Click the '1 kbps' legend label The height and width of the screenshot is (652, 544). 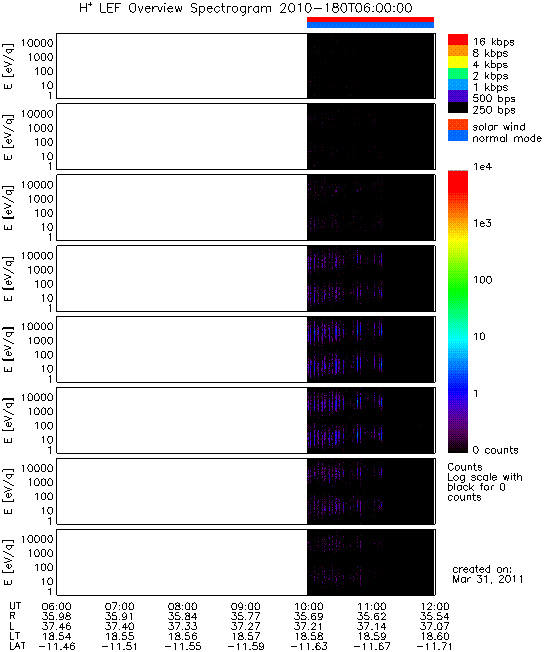[492, 87]
